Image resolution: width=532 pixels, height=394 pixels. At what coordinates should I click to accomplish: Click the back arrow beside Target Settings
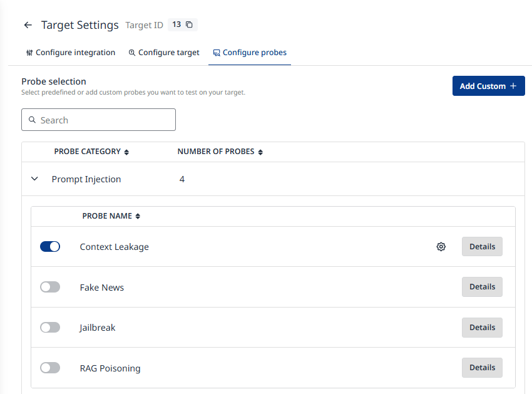pos(28,25)
